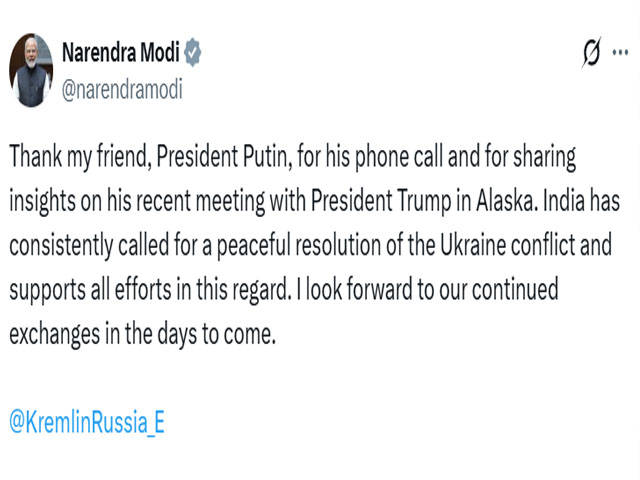Click the opening words 'Thank my friend'
640x480 pixels.
[x=66, y=160]
